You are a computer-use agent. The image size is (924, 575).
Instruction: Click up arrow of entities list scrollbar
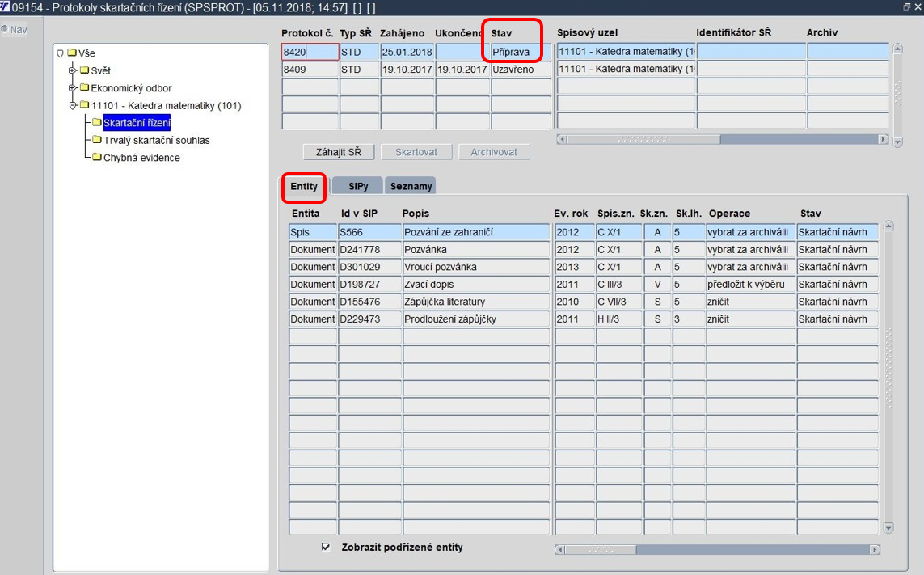[x=888, y=226]
